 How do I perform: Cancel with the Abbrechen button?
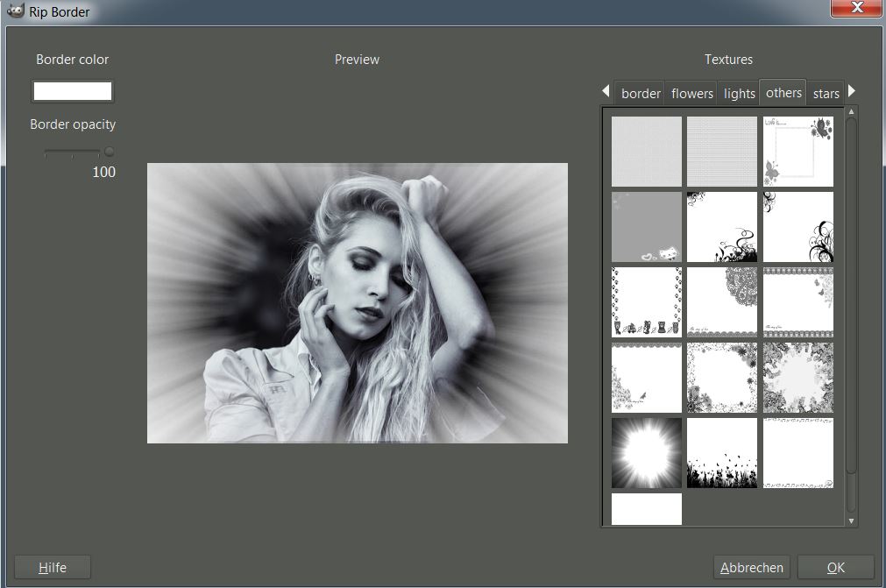point(752,567)
